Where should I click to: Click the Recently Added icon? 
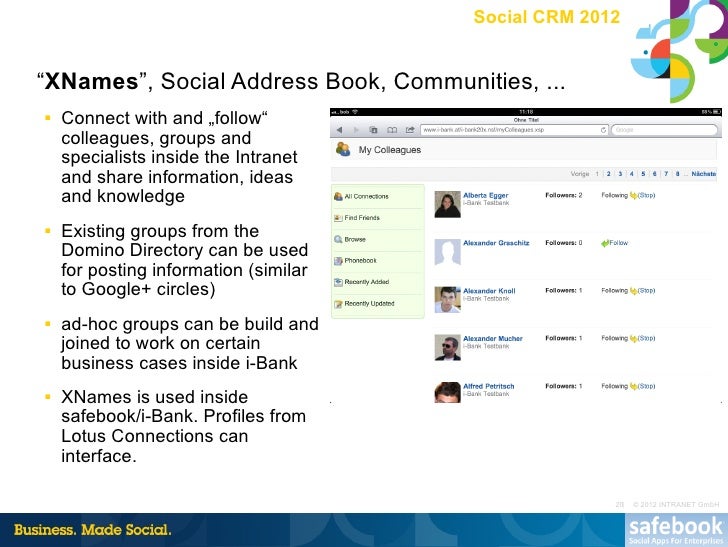click(338, 282)
